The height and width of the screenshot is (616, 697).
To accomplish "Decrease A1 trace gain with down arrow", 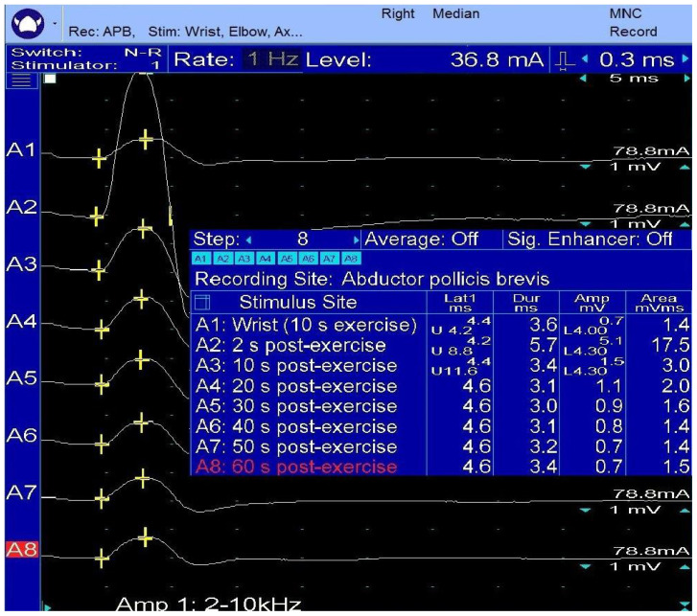I will (x=586, y=167).
